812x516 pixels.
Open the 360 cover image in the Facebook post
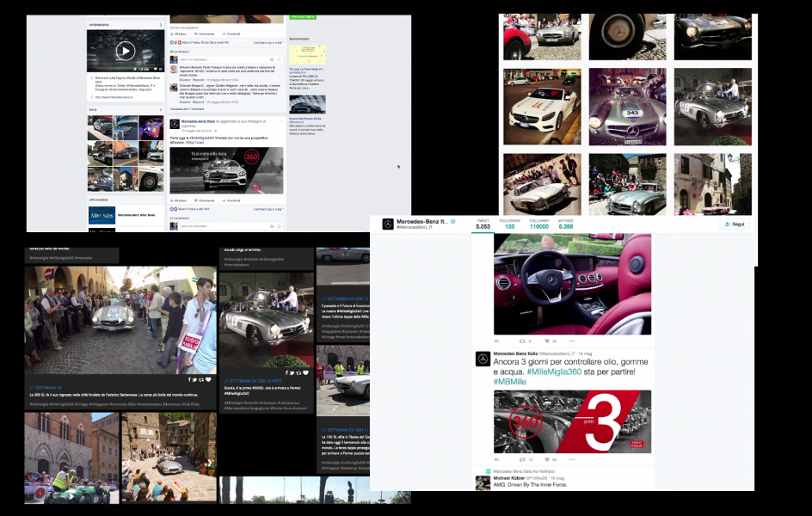pyautogui.click(x=226, y=170)
